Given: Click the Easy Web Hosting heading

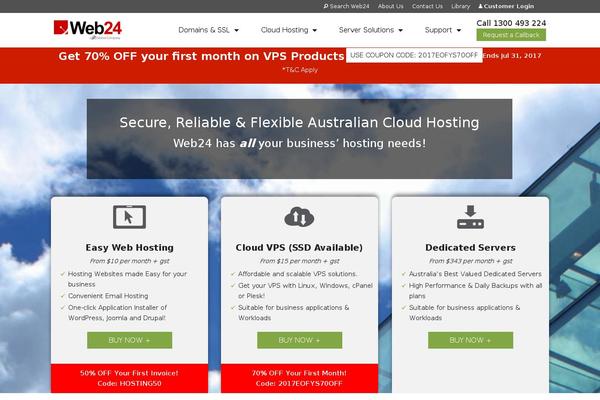Looking at the screenshot, I should point(129,248).
